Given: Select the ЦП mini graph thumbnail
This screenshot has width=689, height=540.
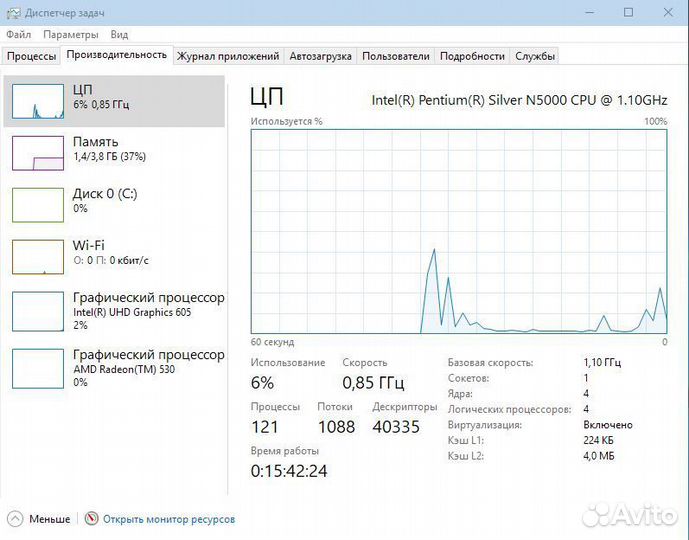Looking at the screenshot, I should pos(38,101).
